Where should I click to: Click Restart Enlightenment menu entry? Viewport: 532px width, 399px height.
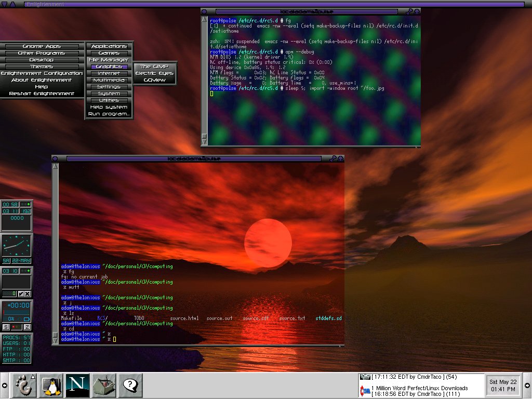(42, 94)
